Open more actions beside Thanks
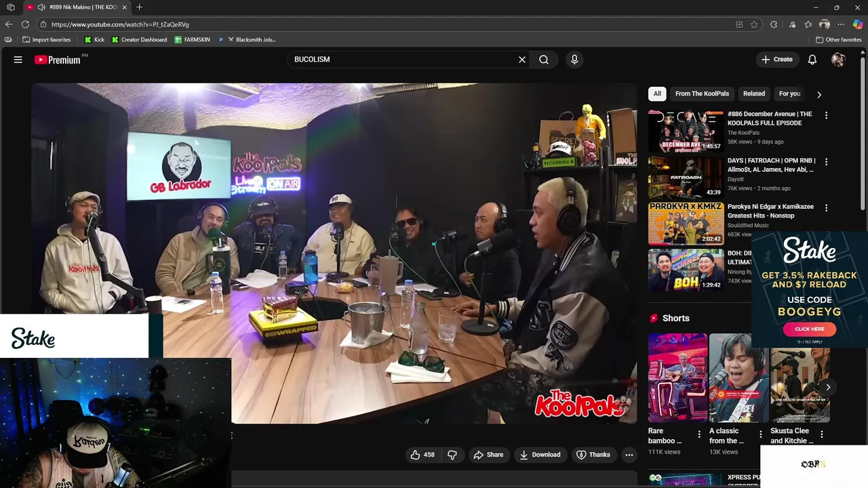 click(x=629, y=455)
